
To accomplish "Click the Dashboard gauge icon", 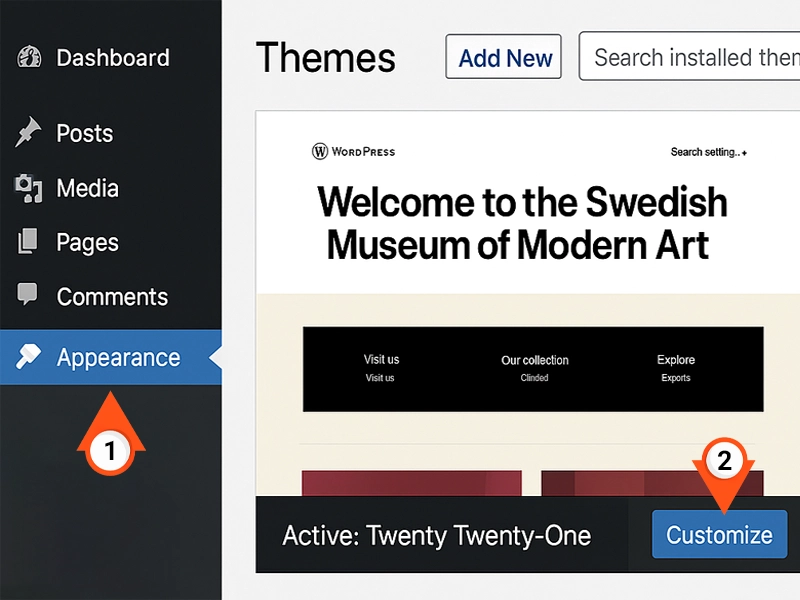I will click(29, 58).
